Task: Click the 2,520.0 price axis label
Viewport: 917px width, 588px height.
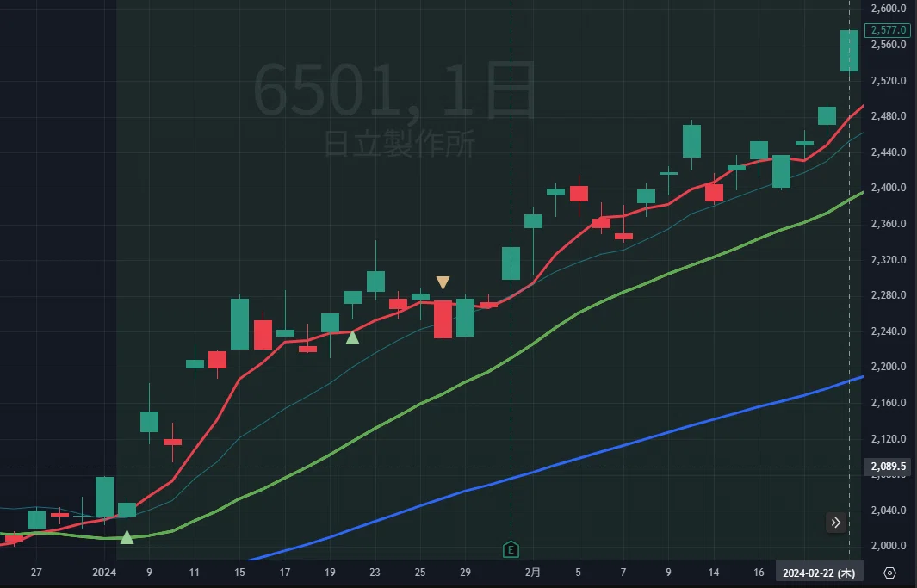Action: [x=889, y=81]
